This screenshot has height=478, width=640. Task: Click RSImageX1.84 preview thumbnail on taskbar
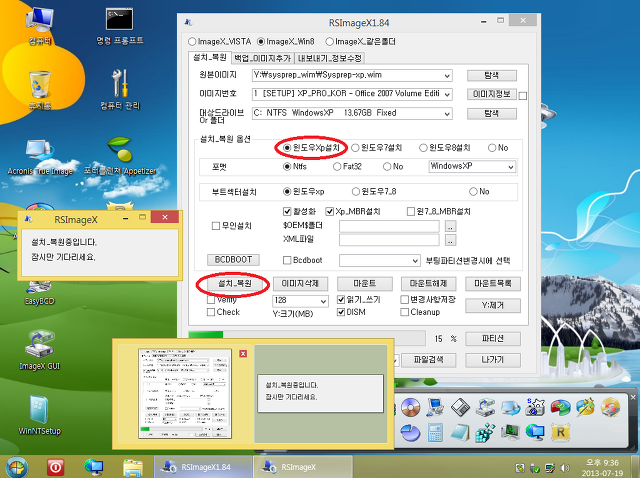tap(185, 394)
